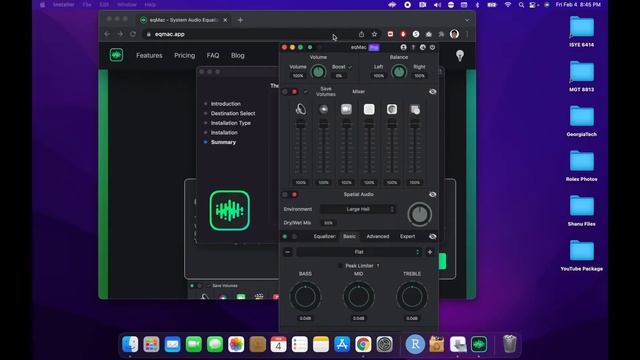640x360 pixels.
Task: Open eqMac from the Dock
Action: 479,344
